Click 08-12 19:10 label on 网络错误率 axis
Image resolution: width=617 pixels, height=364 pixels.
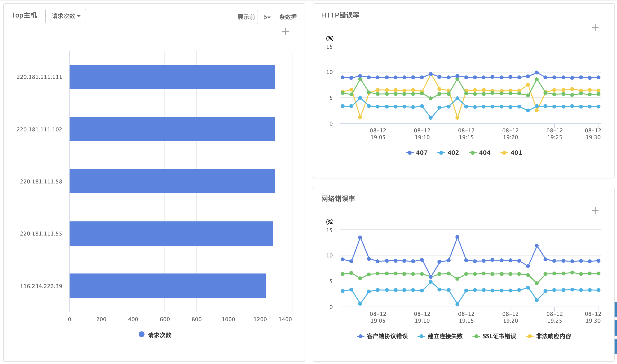pos(422,317)
